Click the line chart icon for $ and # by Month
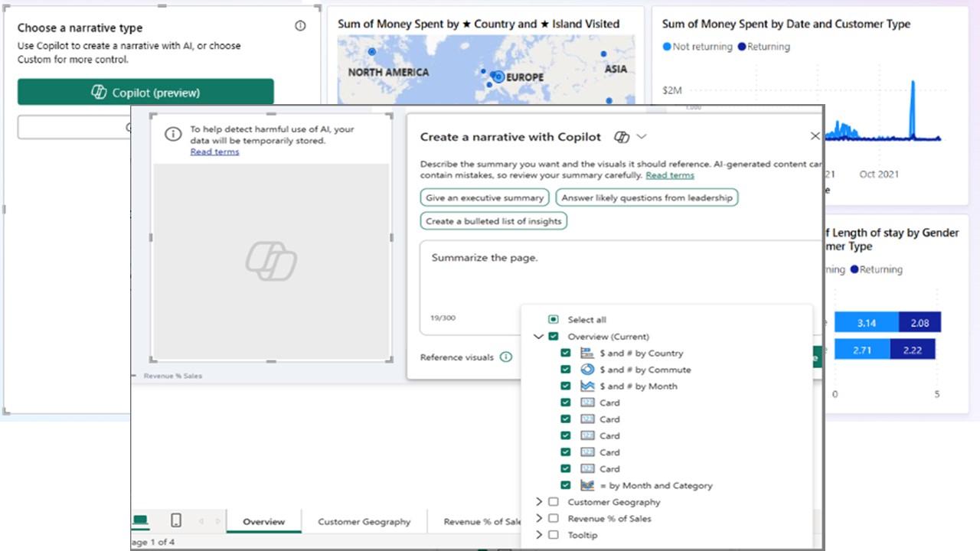 587,386
